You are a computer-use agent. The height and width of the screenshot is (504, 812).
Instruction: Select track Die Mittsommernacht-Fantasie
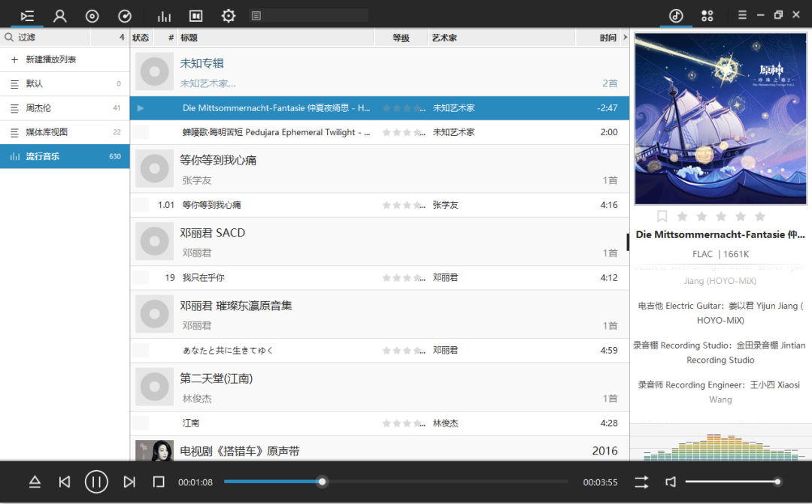tap(380, 108)
